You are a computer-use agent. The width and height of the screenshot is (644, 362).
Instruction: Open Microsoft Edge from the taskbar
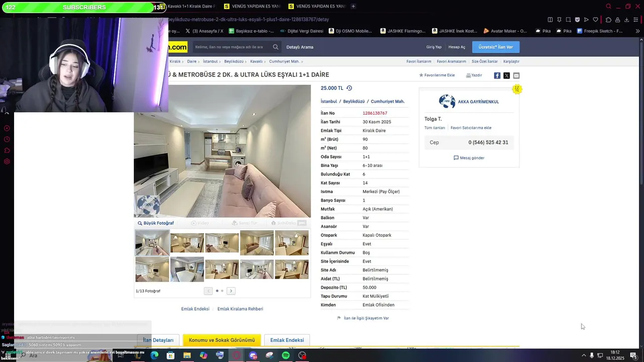click(x=154, y=355)
